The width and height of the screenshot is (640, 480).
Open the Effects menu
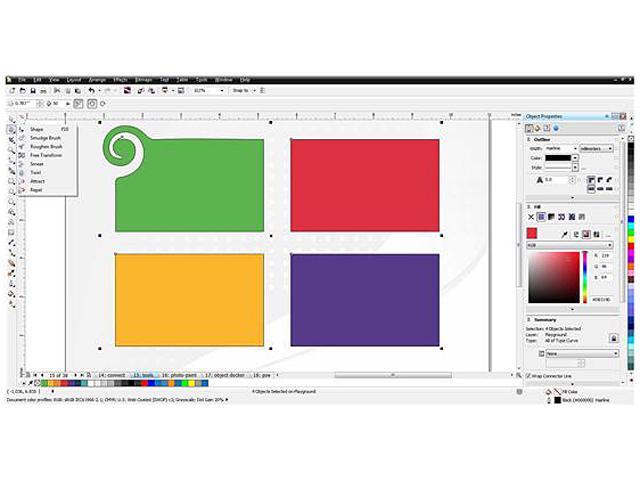[119, 79]
